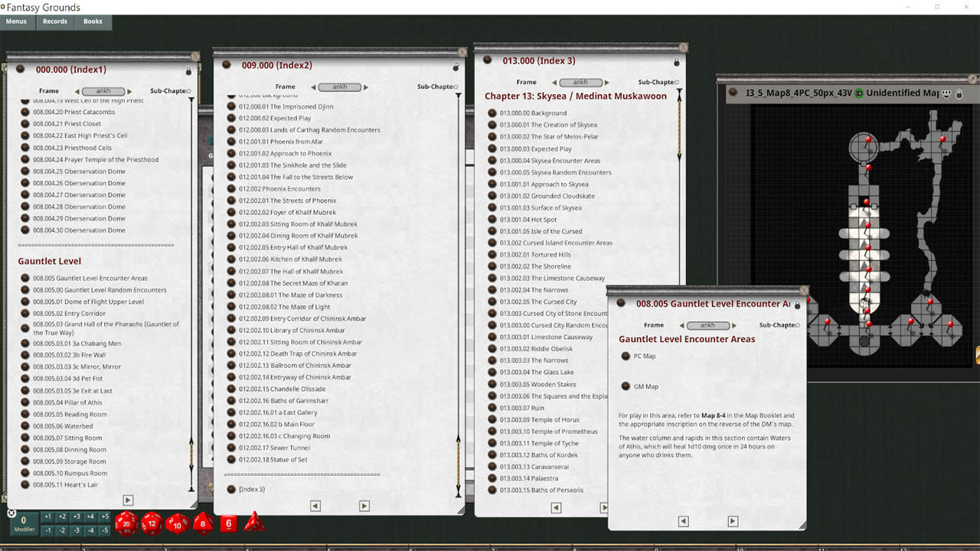Roll the red d10 die
Image resolution: width=980 pixels, height=551 pixels.
coord(178,526)
